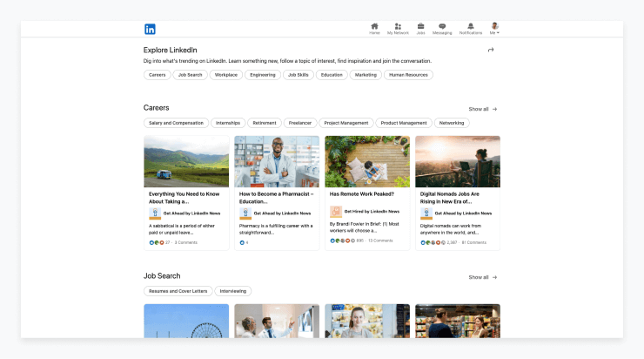This screenshot has height=359, width=644.
Task: Open the doctors meeting Job Search thumbnail
Action: [277, 321]
